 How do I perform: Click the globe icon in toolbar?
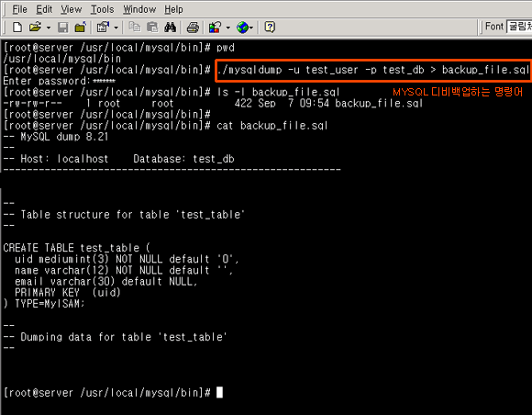click(x=242, y=28)
